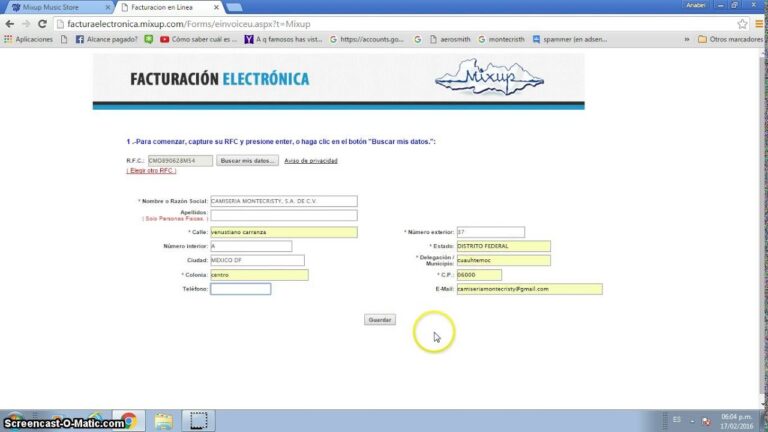Open Chrome from the taskbar
This screenshot has width=768, height=432.
coord(128,421)
